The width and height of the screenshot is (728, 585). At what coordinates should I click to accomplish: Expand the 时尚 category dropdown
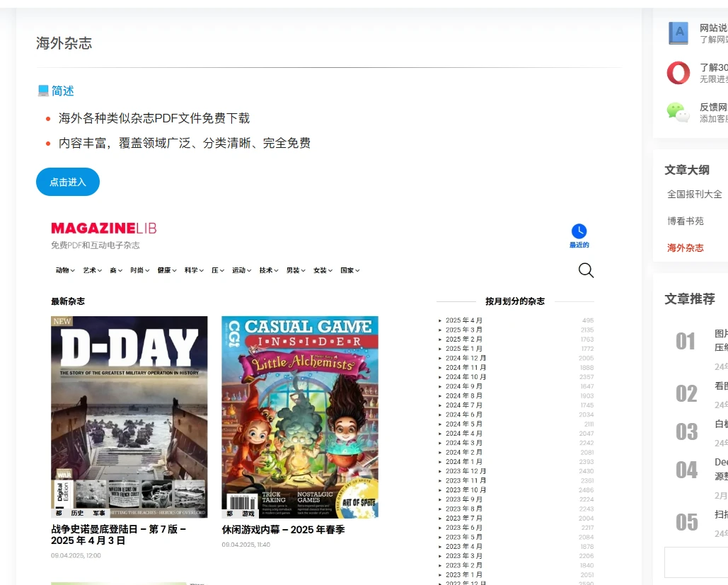140,270
